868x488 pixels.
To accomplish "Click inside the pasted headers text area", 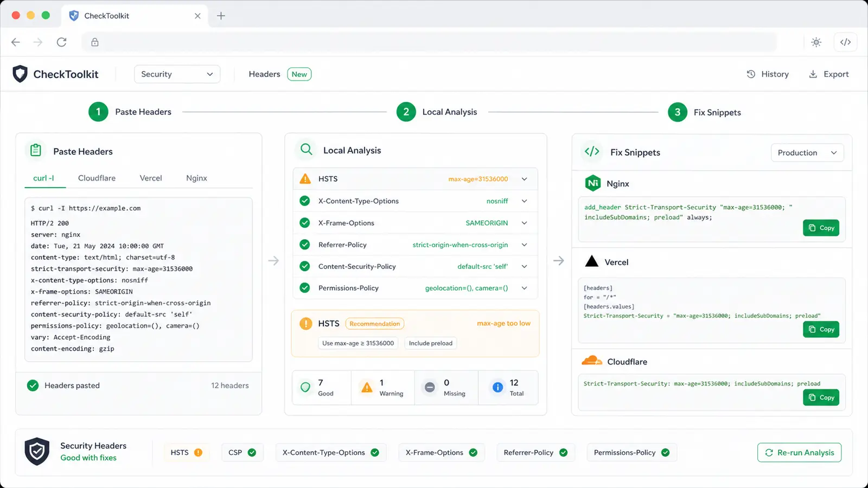I will coord(138,279).
